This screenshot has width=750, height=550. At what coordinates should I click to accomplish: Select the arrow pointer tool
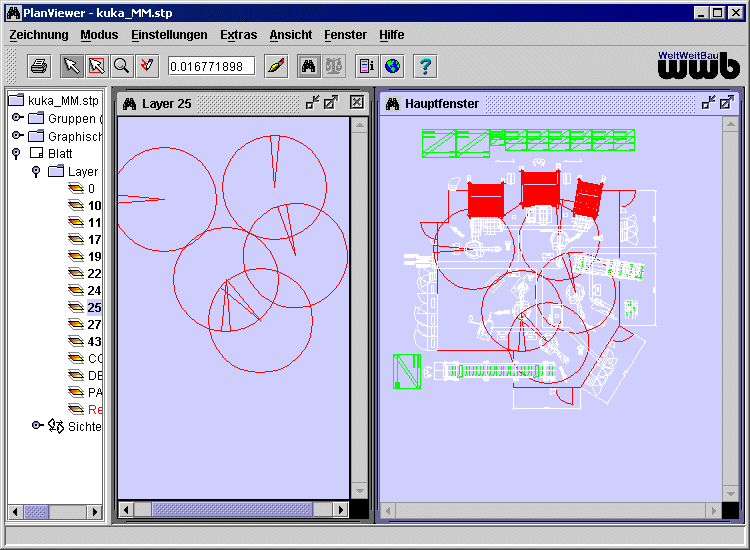(x=72, y=66)
